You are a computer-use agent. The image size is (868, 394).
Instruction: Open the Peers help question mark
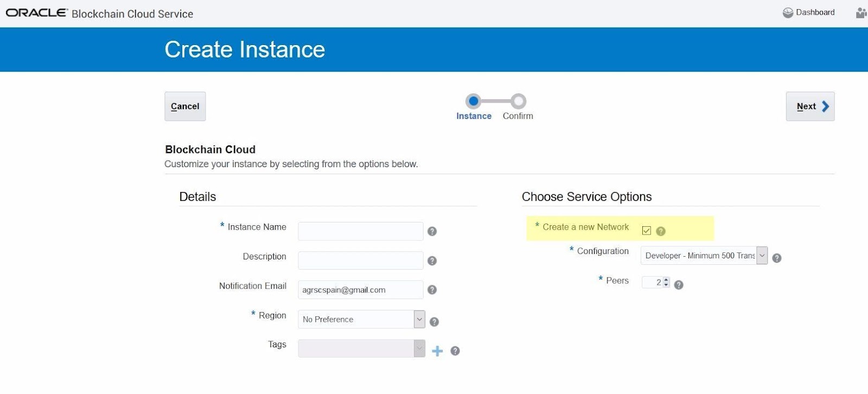click(678, 285)
